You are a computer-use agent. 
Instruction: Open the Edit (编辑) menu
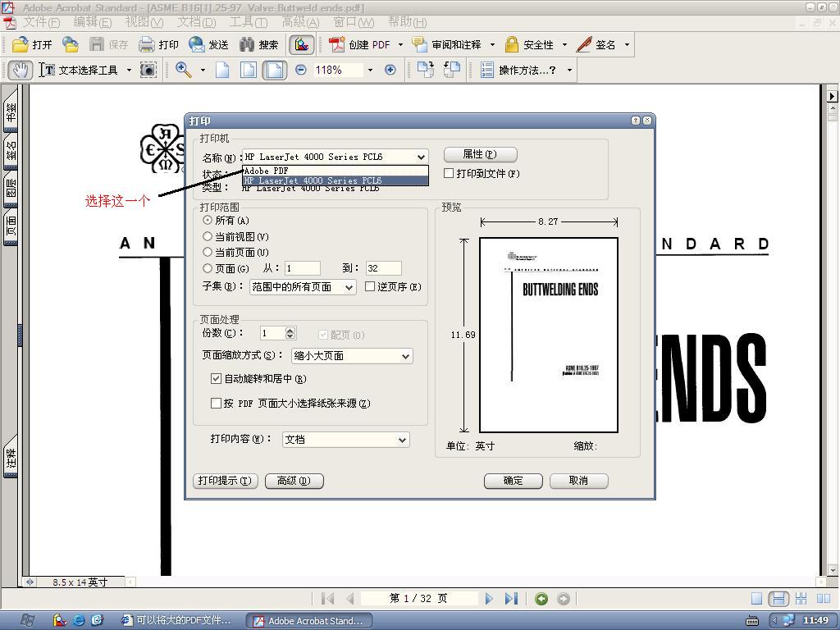click(92, 22)
